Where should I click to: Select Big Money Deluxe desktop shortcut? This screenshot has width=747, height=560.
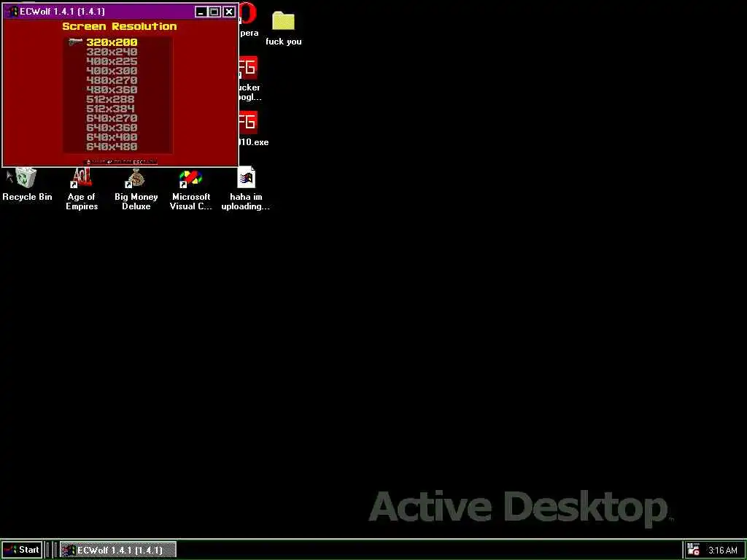(136, 190)
